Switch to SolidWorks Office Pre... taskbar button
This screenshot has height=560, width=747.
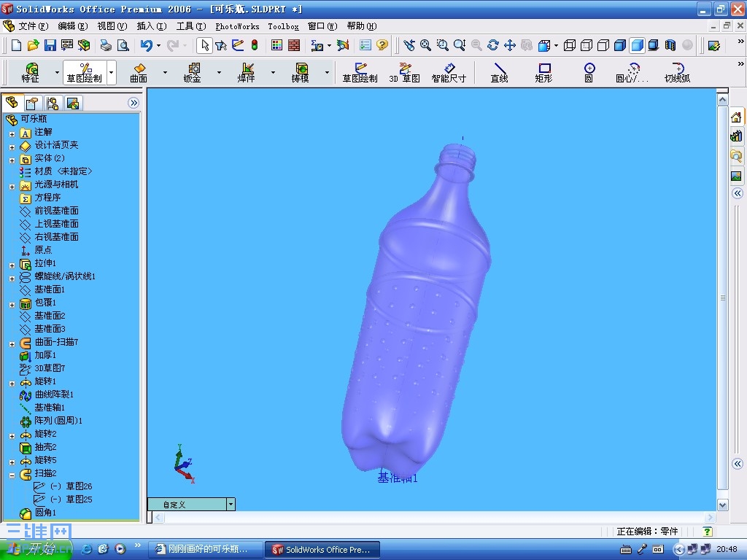coord(322,550)
